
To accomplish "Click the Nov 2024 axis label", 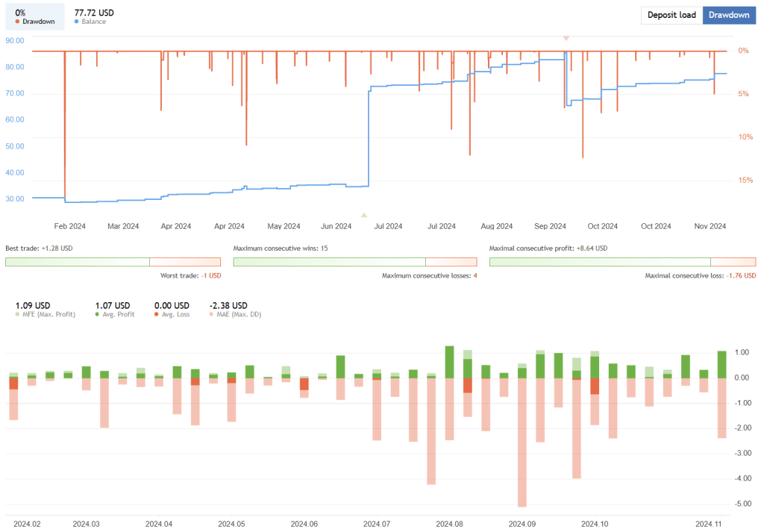I will pyautogui.click(x=710, y=226).
